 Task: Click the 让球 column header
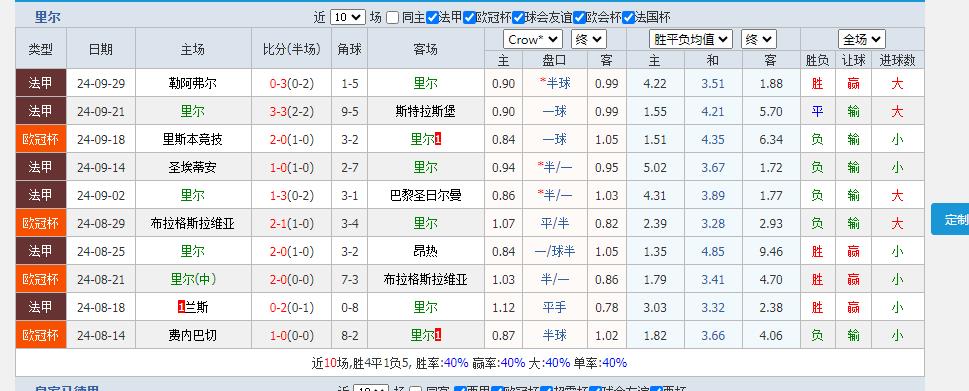point(853,60)
